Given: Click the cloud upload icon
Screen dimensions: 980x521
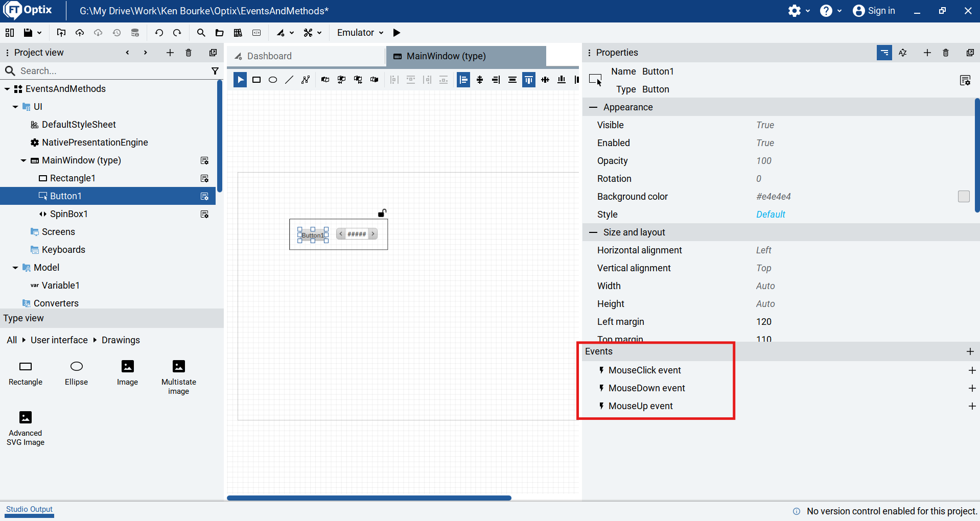Looking at the screenshot, I should [x=80, y=33].
